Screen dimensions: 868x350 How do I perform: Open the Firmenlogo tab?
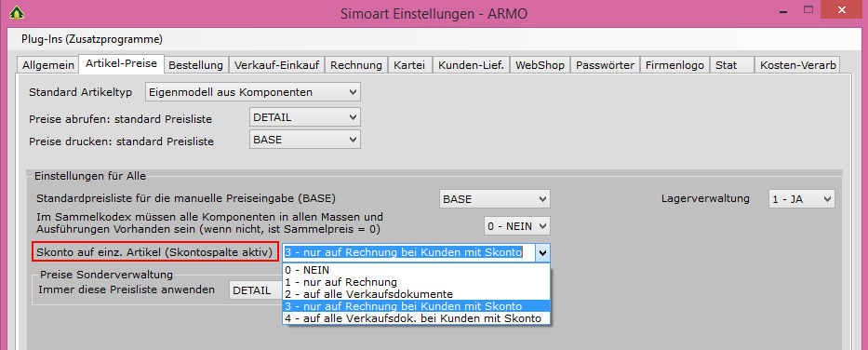674,65
